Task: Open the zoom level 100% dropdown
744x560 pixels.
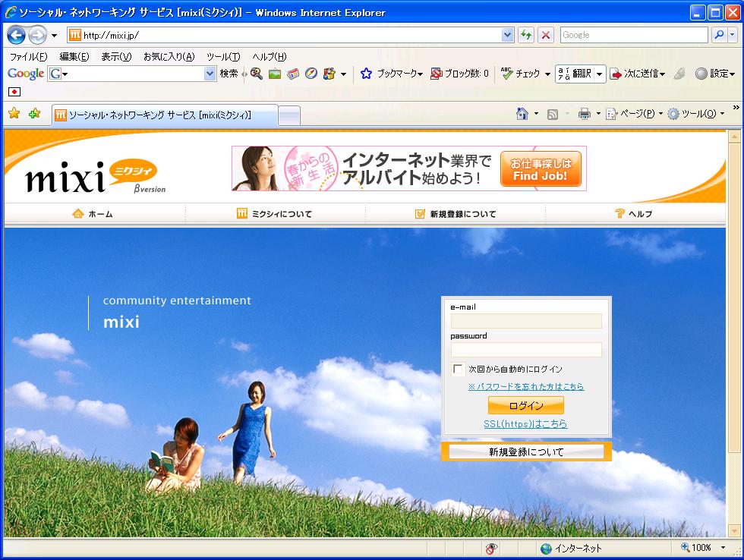Action: pos(723,548)
